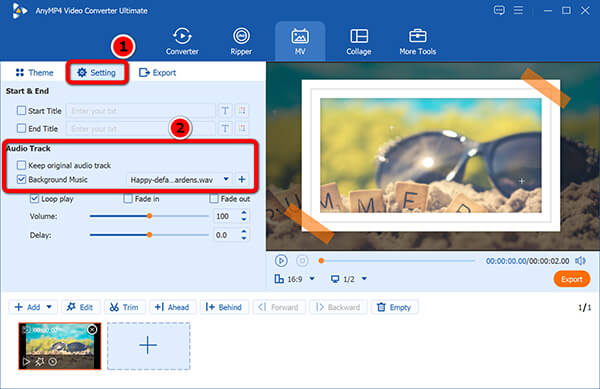Decrease Volume with the down stepper arrow
Viewport: 600px width, 389px height.
(x=244, y=220)
